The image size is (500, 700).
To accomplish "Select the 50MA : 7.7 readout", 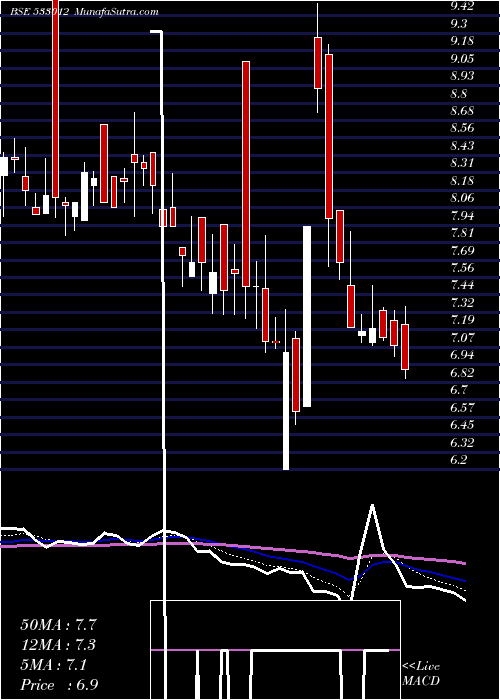I will click(58, 625).
